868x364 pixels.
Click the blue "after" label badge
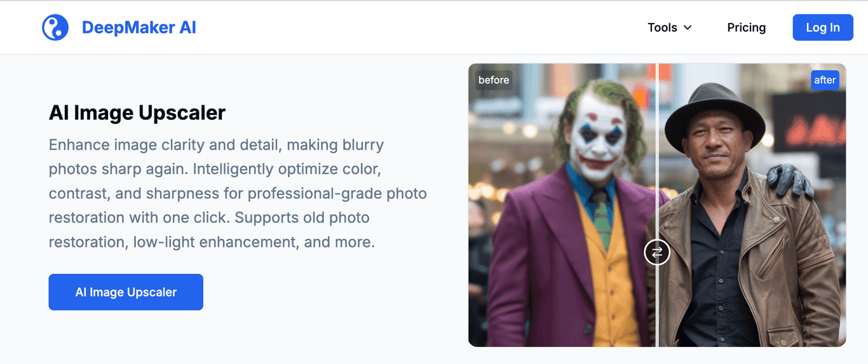[x=824, y=80]
